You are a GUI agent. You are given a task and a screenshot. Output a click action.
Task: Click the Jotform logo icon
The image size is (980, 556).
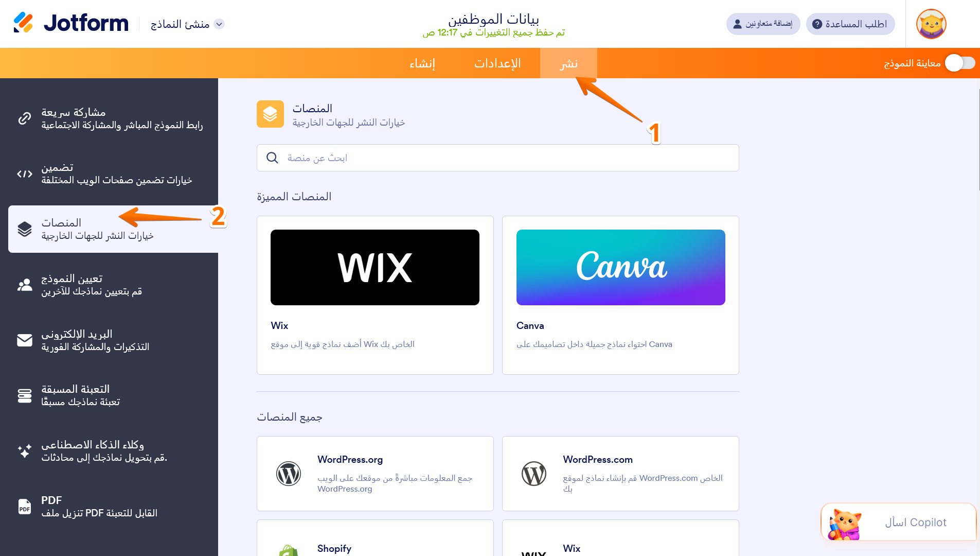(x=24, y=23)
